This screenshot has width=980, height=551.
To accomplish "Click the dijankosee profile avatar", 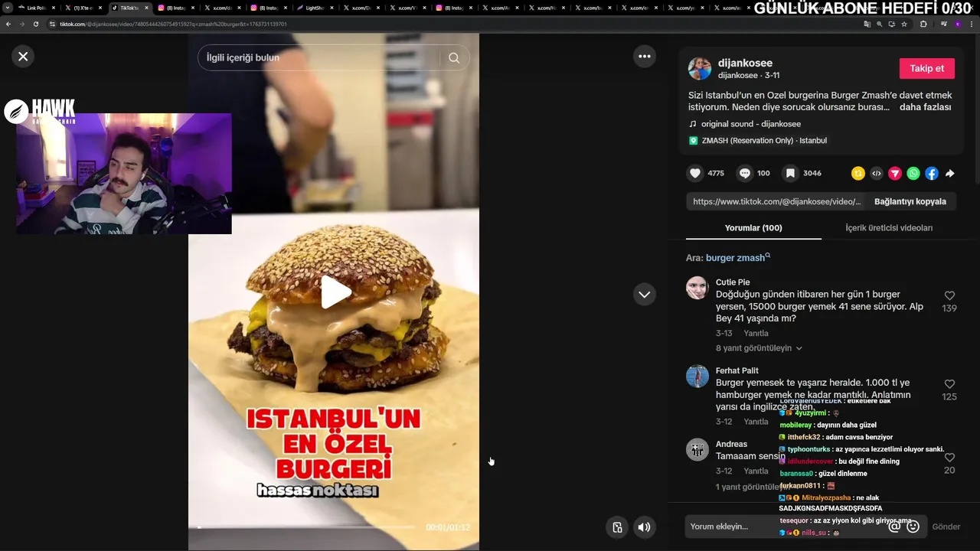I will [700, 68].
